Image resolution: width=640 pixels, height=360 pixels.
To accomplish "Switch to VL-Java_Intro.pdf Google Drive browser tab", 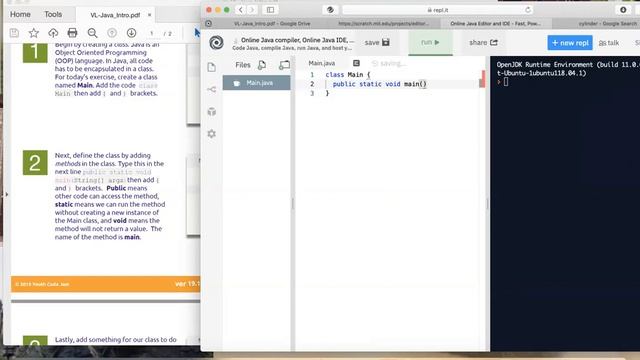I will (271, 24).
